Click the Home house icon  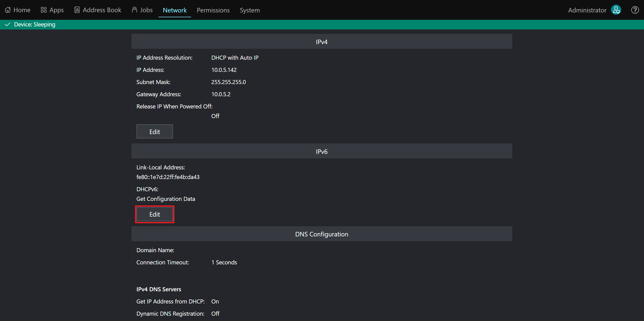pos(8,10)
